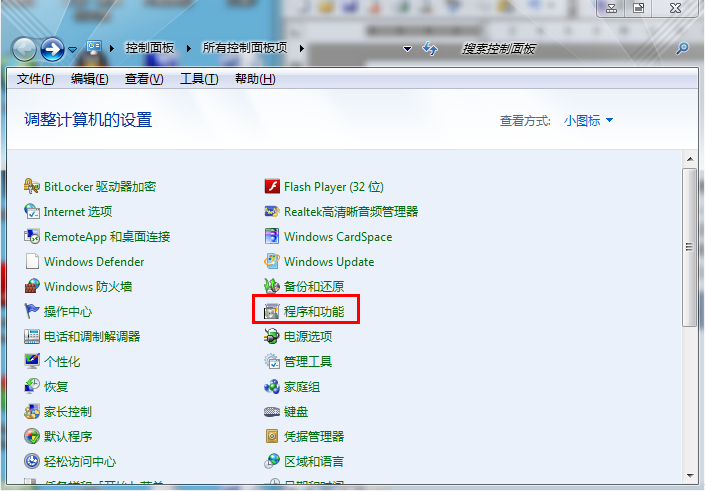The image size is (705, 491).
Task: Select the 操作中心 flag icon
Action: [x=32, y=312]
